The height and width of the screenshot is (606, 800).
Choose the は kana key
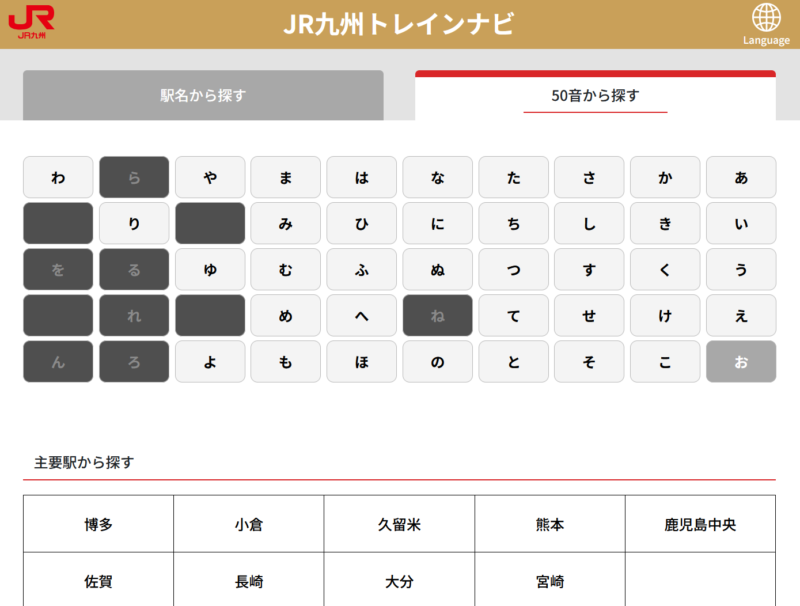tap(361, 178)
